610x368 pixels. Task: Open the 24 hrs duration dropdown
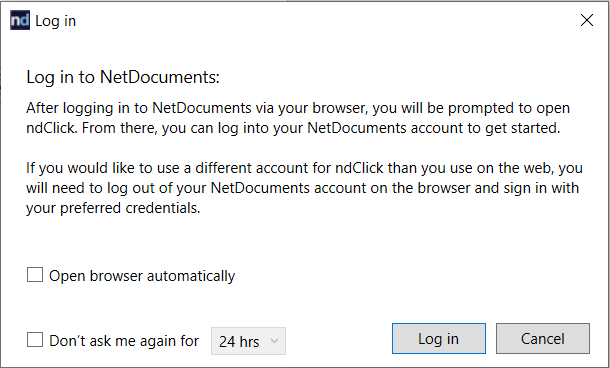pyautogui.click(x=248, y=341)
